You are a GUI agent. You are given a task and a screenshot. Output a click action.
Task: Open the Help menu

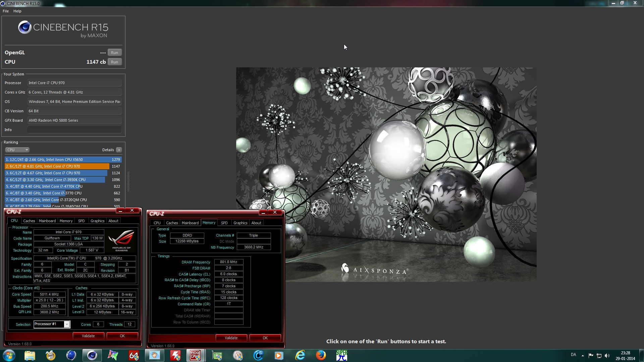pyautogui.click(x=17, y=11)
